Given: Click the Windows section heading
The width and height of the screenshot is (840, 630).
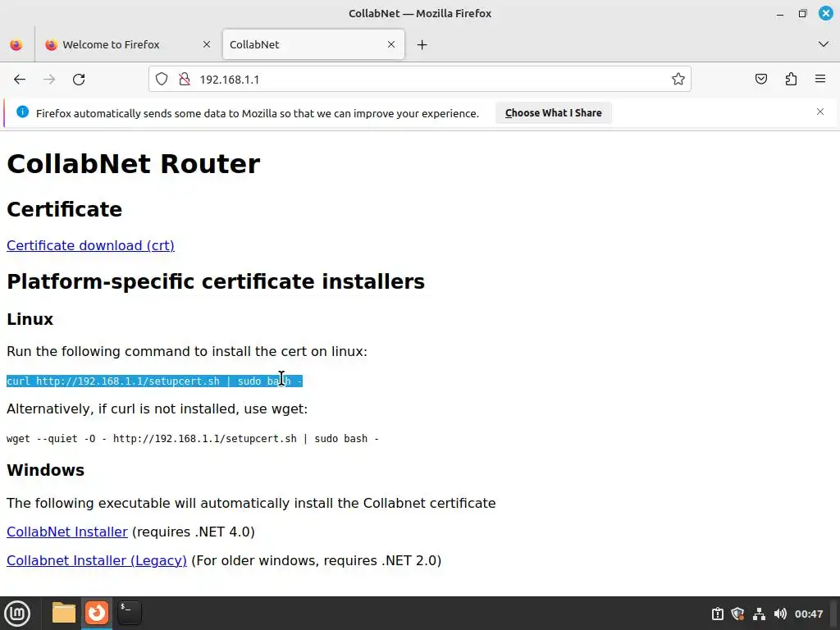Looking at the screenshot, I should [x=46, y=470].
